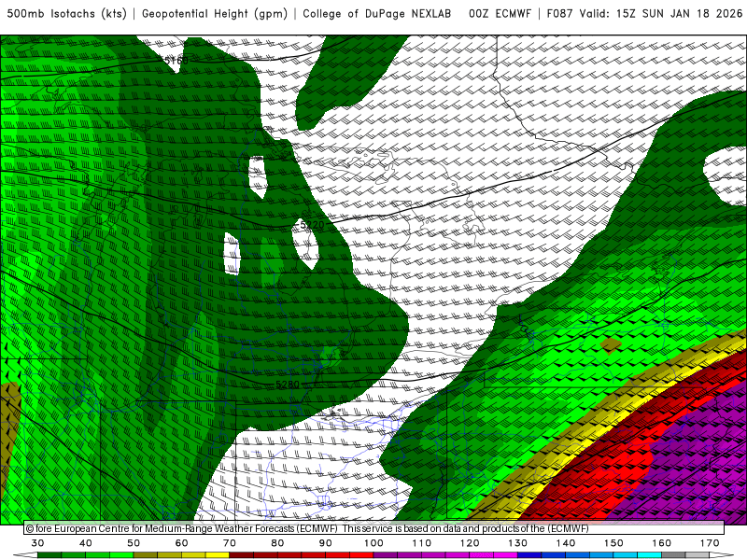Click the legend value 40
747x560 pixels.
pos(86,543)
